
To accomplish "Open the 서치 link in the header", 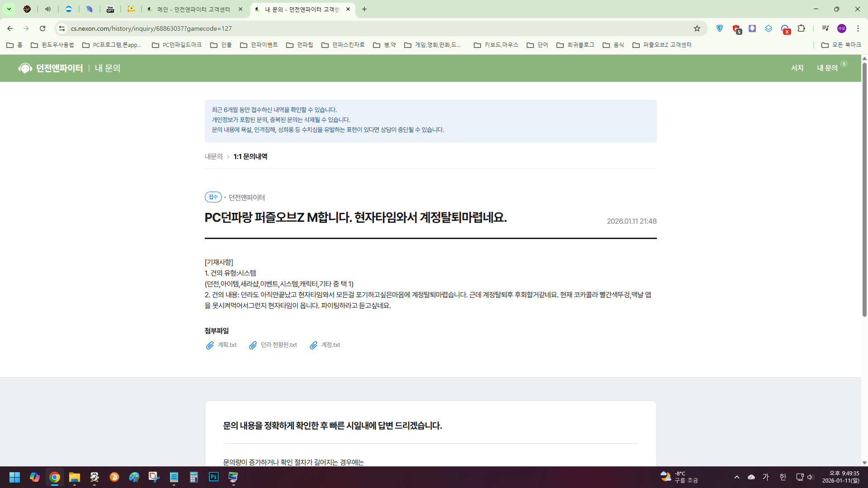I will 797,68.
